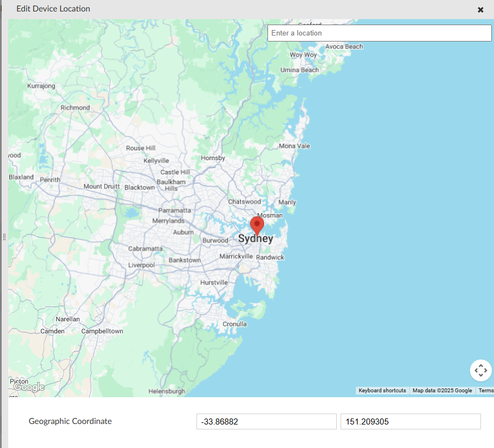Click the Randwick label on the map

[x=270, y=257]
